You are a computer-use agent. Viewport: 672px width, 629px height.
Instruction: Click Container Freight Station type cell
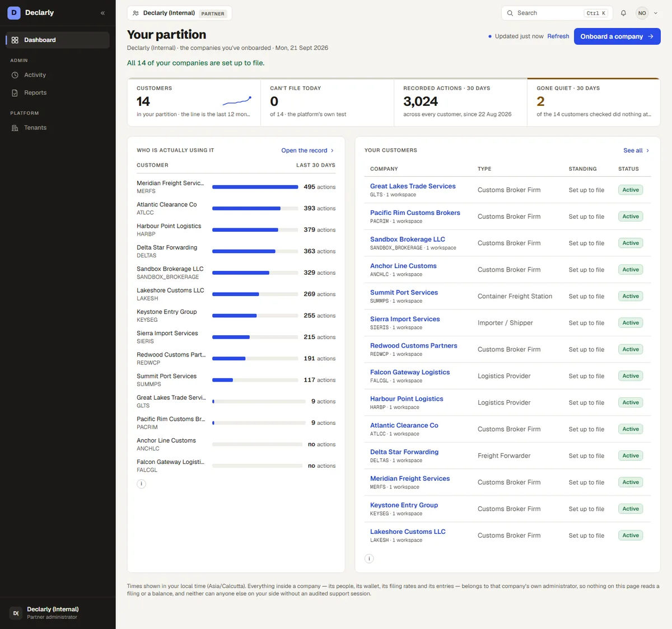pyautogui.click(x=515, y=297)
